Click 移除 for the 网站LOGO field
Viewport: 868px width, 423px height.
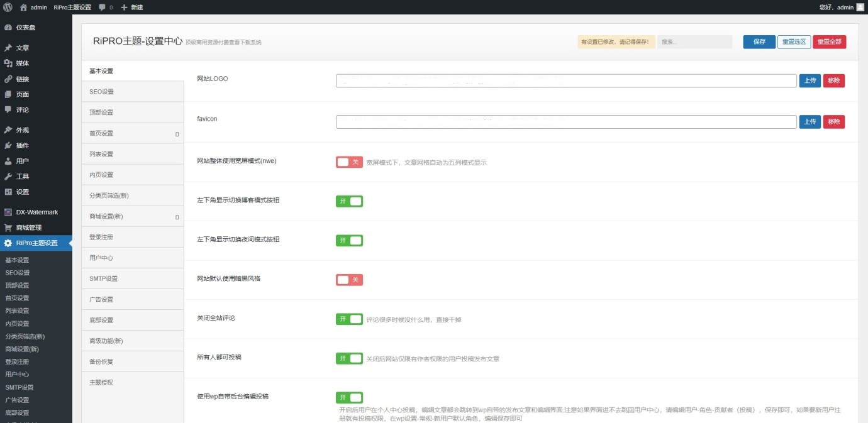pyautogui.click(x=834, y=80)
